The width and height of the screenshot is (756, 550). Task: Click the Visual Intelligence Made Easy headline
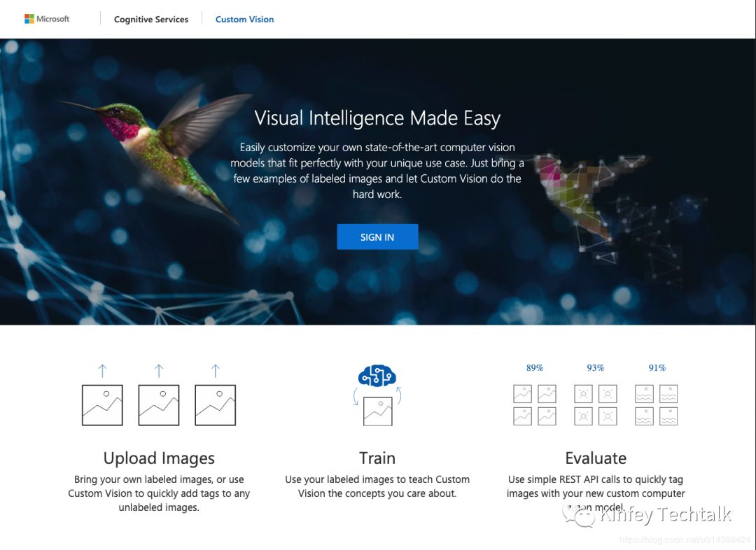377,118
